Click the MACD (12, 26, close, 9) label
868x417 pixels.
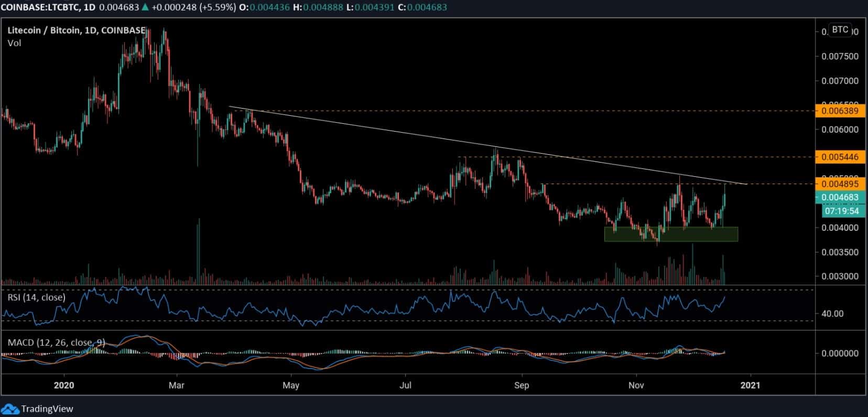56,343
